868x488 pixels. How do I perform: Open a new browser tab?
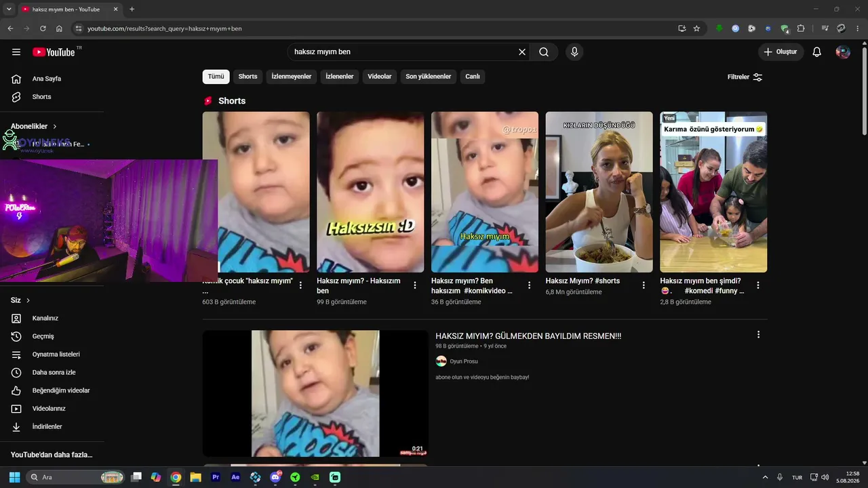pyautogui.click(x=132, y=9)
